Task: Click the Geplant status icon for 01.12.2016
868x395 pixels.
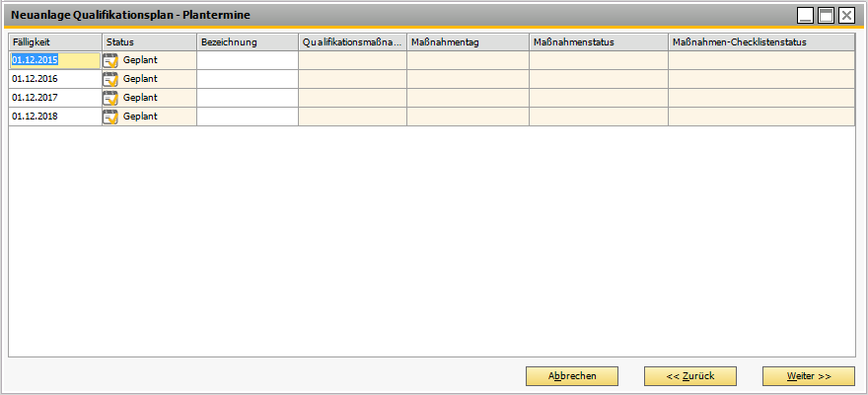Action: point(110,79)
